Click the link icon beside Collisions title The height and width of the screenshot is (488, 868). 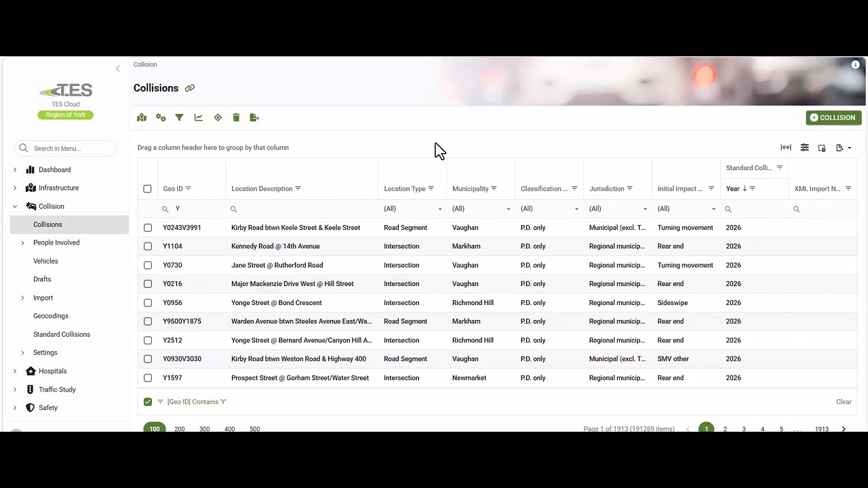pos(190,88)
